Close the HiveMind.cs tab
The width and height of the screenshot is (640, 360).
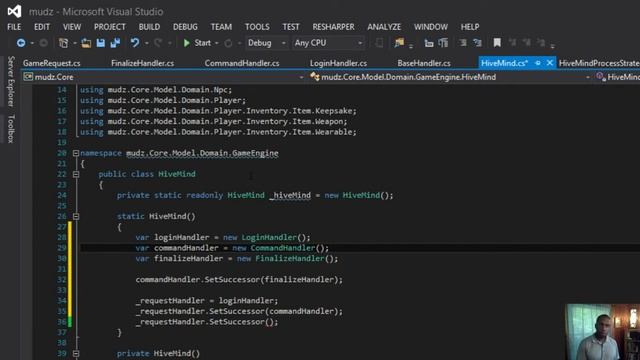coord(550,63)
